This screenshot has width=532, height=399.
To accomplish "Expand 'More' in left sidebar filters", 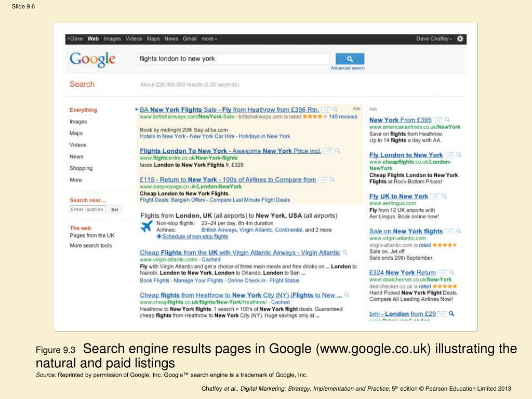I will click(x=76, y=180).
